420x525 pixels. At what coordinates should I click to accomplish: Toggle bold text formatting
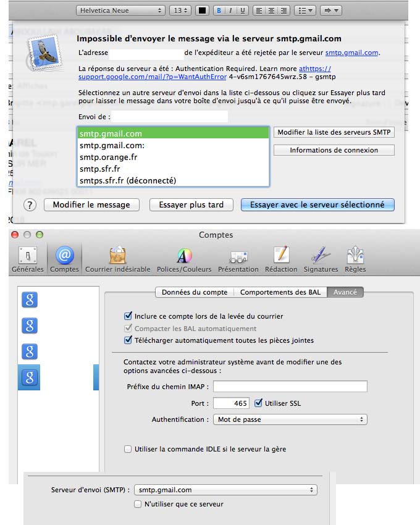pyautogui.click(x=219, y=10)
